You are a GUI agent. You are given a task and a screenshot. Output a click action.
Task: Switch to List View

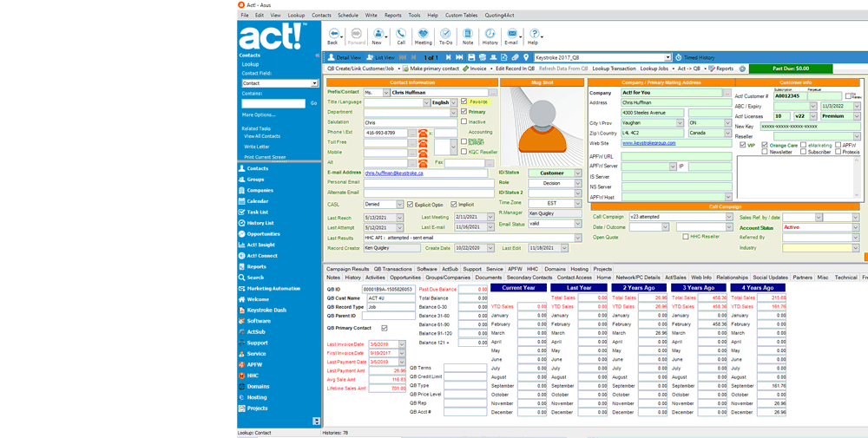pos(380,57)
